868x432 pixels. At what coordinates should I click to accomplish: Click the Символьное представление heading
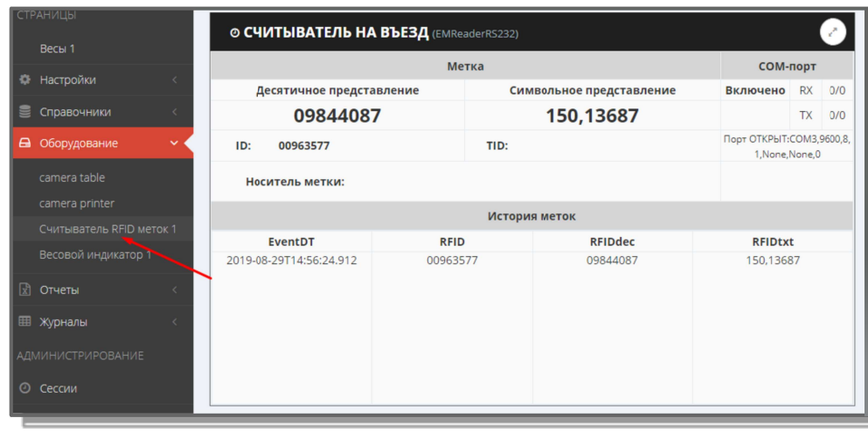click(x=593, y=90)
